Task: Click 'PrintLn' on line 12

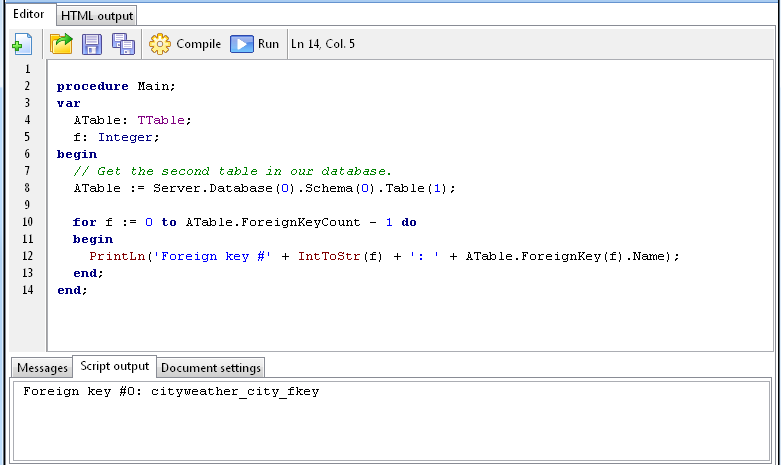Action: click(x=117, y=256)
